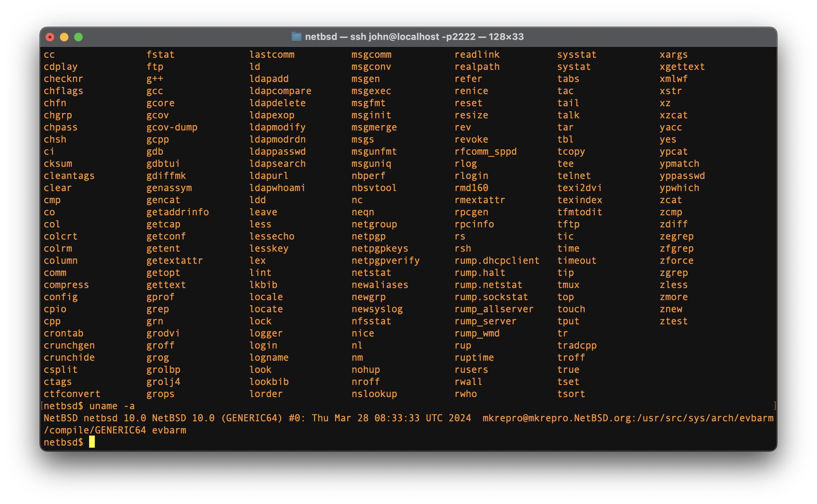Click the 'compress' entry
Screen dimensions: 817x504
pos(66,285)
